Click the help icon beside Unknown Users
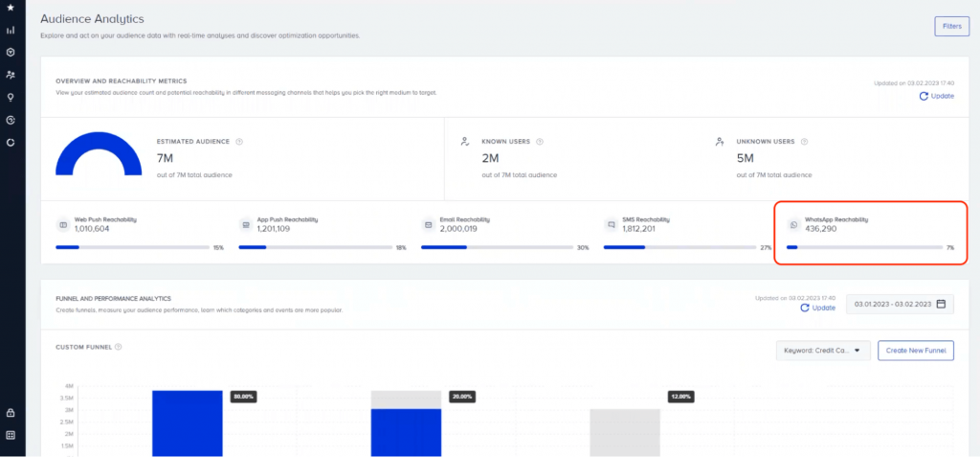Viewport: 980px width, 457px height. click(805, 141)
